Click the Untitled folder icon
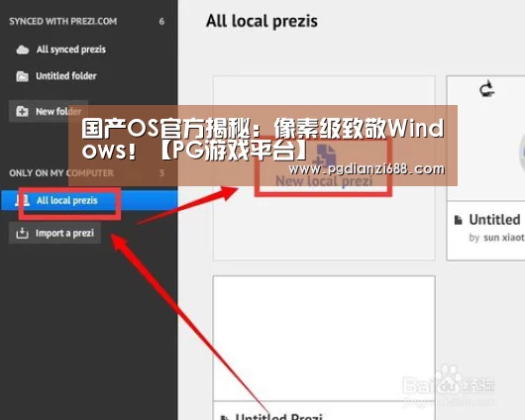525x420 pixels. point(23,76)
